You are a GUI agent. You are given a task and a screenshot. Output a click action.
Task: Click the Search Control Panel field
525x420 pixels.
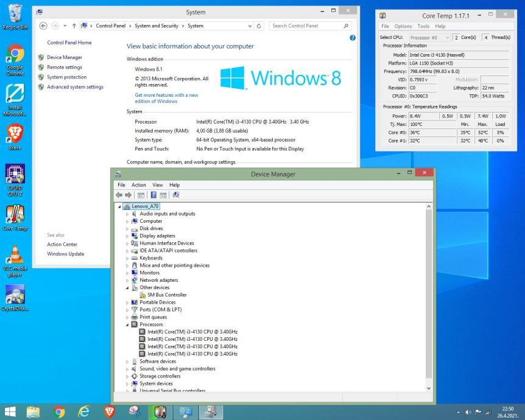[x=306, y=26]
